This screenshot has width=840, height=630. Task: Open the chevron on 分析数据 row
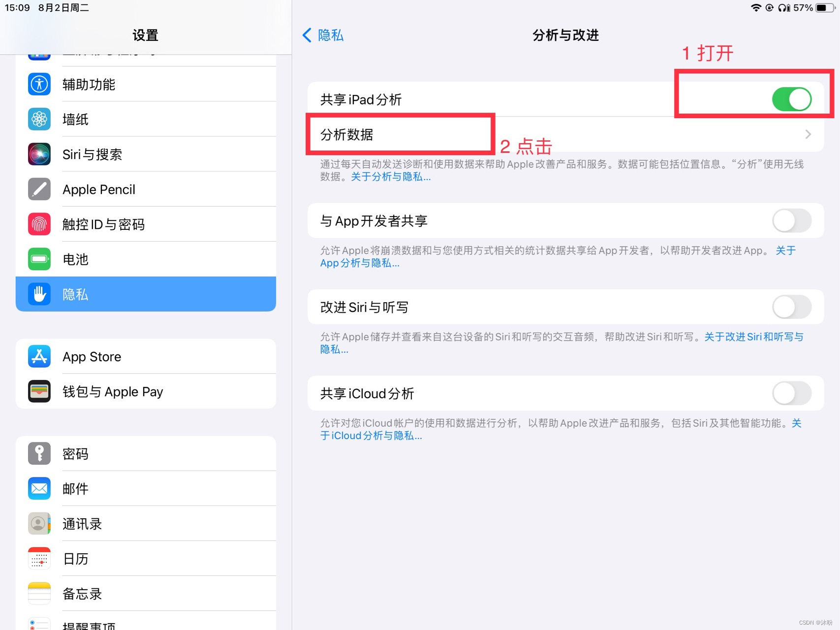808,134
